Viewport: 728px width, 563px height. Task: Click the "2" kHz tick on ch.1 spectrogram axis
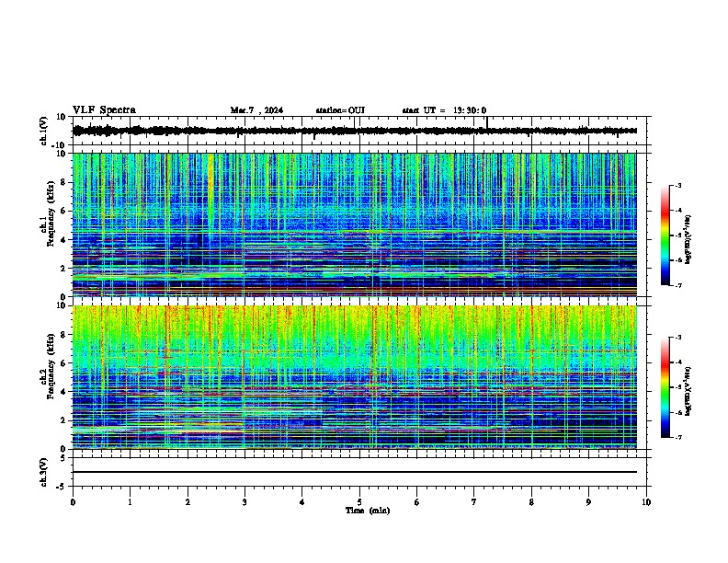[x=63, y=268]
